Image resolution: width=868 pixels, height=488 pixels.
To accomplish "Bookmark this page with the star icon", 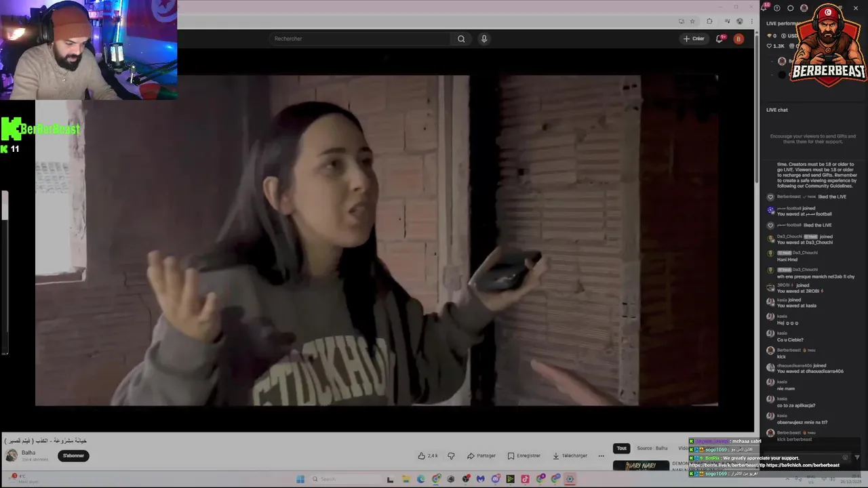I will (692, 21).
